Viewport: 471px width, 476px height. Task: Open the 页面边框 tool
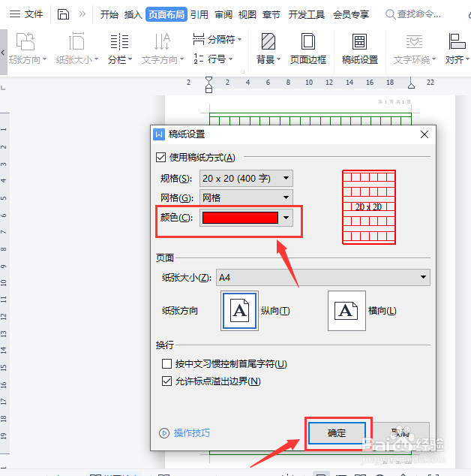point(307,49)
